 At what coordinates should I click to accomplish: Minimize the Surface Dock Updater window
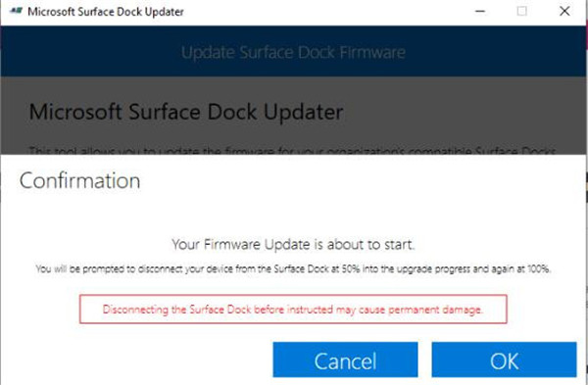480,11
